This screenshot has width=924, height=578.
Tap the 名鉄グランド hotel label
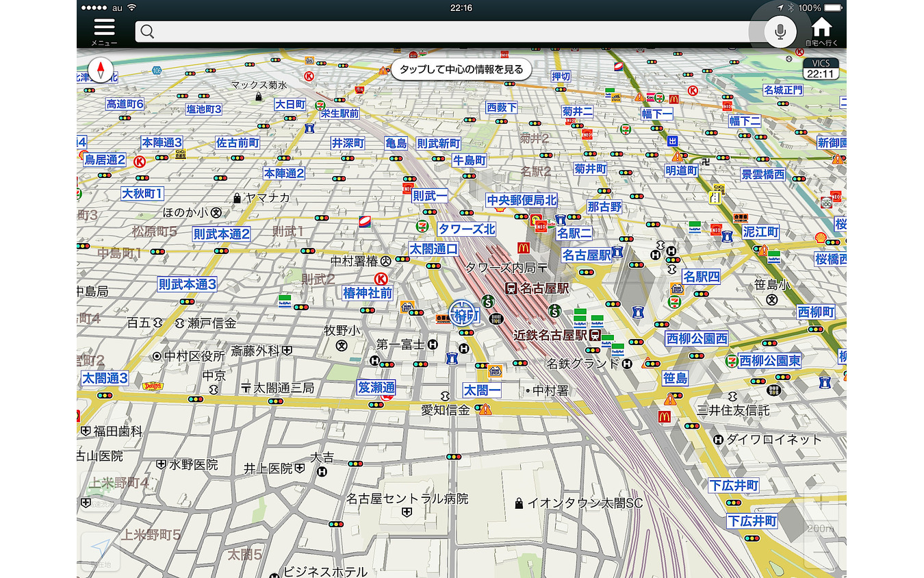point(582,363)
